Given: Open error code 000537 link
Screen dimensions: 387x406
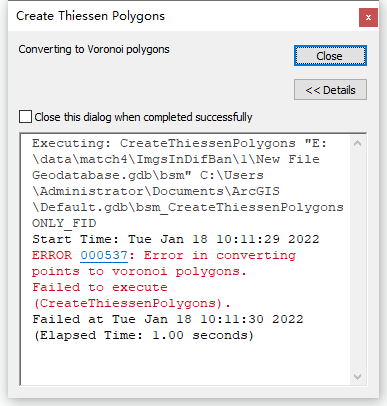Looking at the screenshot, I should point(104,255).
